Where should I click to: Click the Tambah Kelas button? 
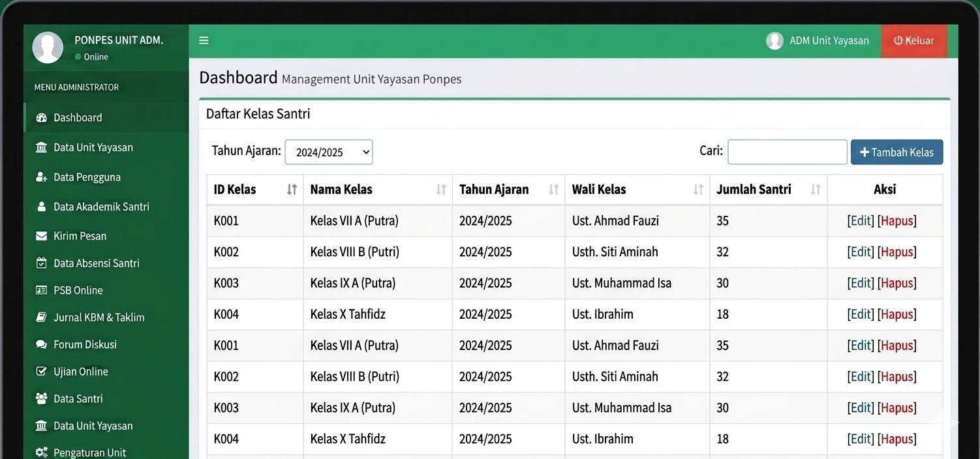pyautogui.click(x=896, y=152)
